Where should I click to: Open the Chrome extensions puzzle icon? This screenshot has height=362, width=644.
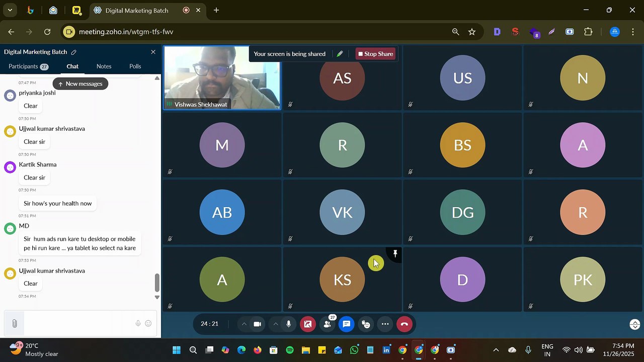pyautogui.click(x=588, y=32)
